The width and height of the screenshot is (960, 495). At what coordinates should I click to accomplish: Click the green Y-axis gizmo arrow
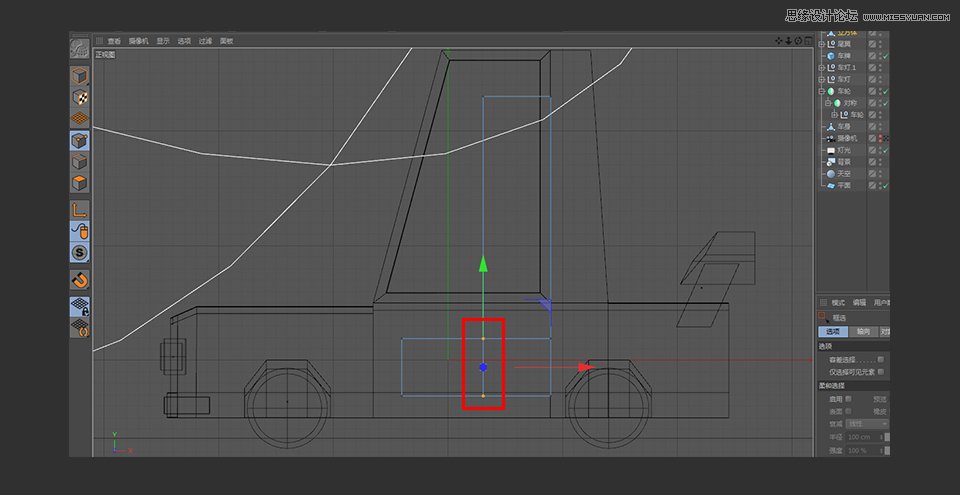click(483, 264)
